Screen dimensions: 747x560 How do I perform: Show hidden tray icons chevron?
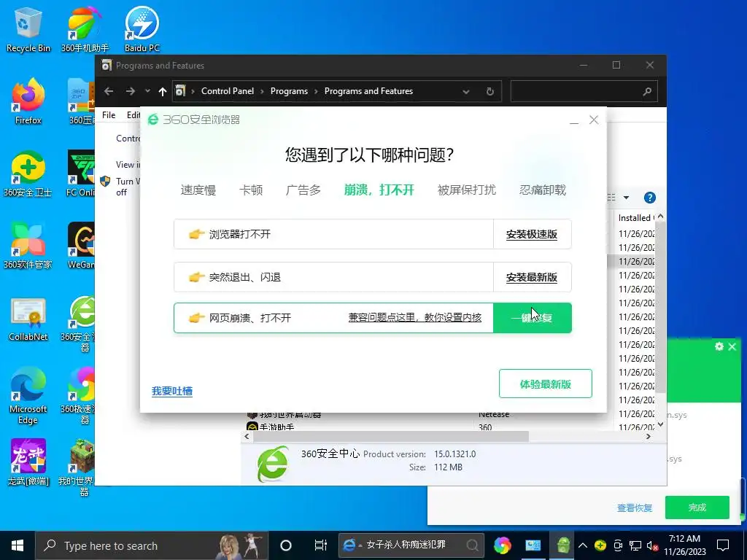[x=583, y=545]
